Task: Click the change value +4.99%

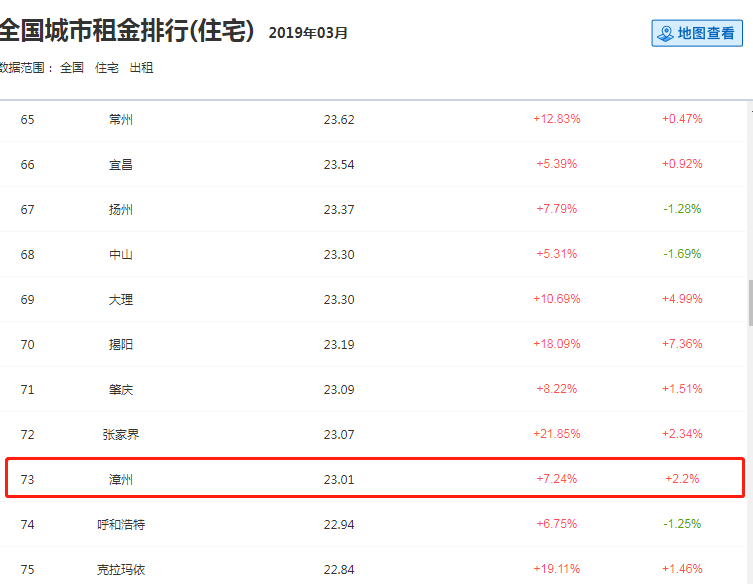Action: click(682, 299)
